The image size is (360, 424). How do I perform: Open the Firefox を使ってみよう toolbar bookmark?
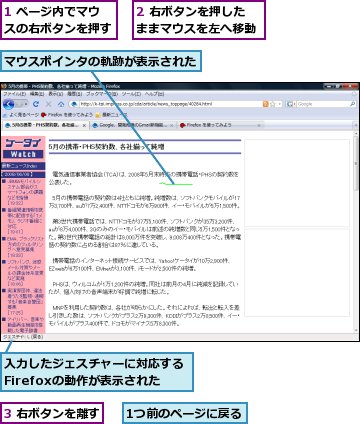(67, 115)
